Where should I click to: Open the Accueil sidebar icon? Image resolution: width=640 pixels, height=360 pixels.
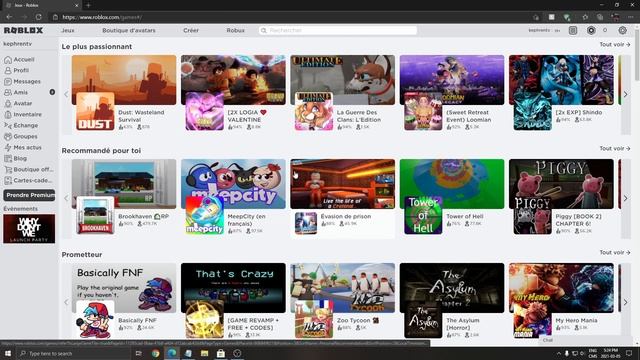click(x=8, y=60)
